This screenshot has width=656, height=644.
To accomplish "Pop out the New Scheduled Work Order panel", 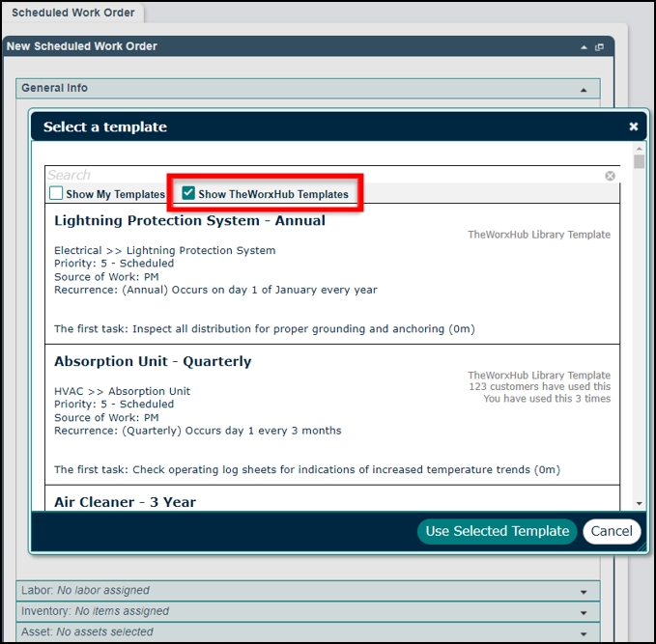I will (x=599, y=47).
